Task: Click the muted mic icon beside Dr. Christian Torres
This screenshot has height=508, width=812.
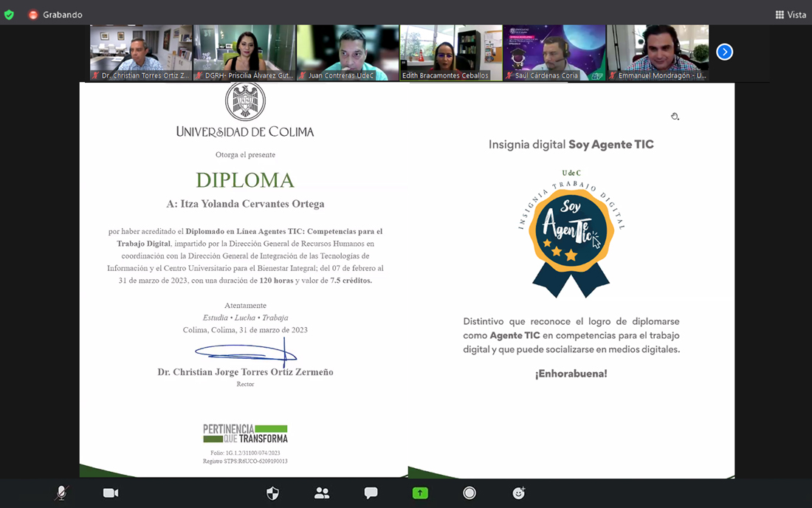Action: (x=95, y=75)
